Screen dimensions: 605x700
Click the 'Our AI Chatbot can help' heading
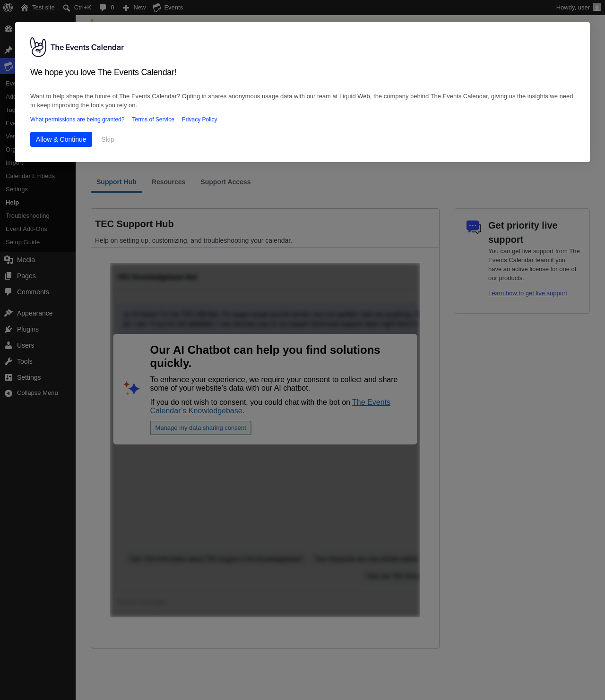[x=265, y=357]
